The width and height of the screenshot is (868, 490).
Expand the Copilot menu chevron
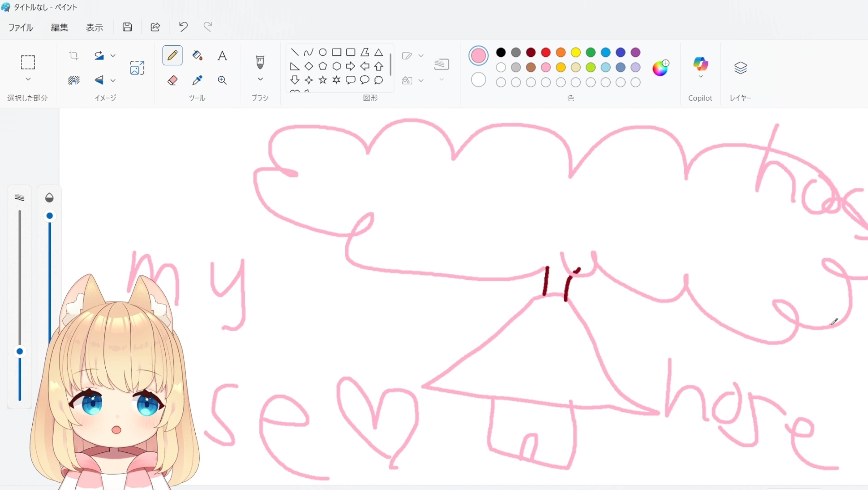tap(700, 77)
